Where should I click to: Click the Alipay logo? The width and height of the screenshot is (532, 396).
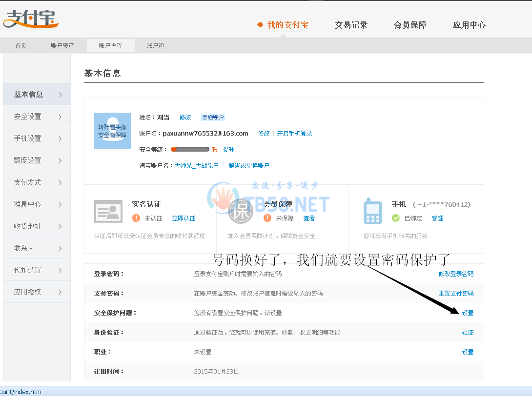pos(31,19)
